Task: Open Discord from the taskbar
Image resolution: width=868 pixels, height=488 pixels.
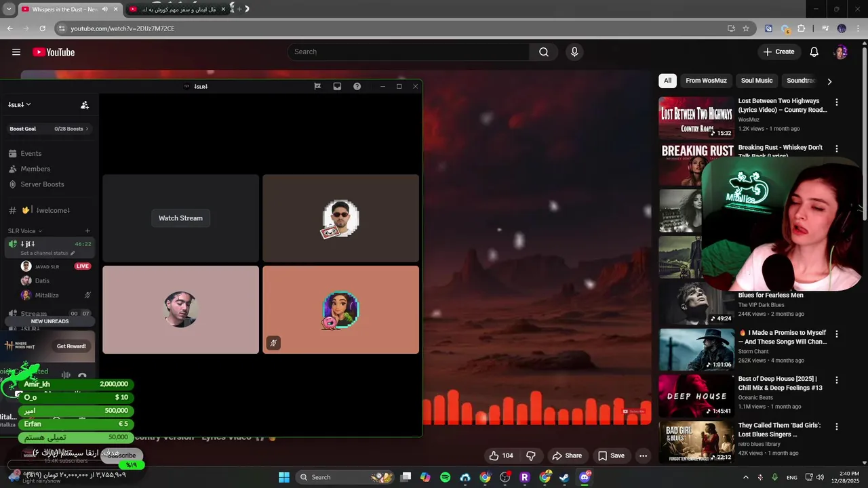Action: (x=585, y=477)
